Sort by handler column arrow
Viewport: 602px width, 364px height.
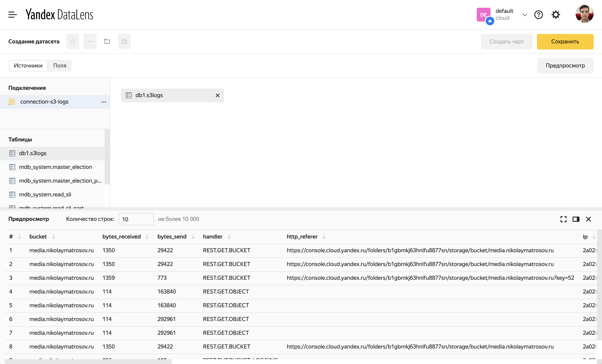(x=229, y=237)
